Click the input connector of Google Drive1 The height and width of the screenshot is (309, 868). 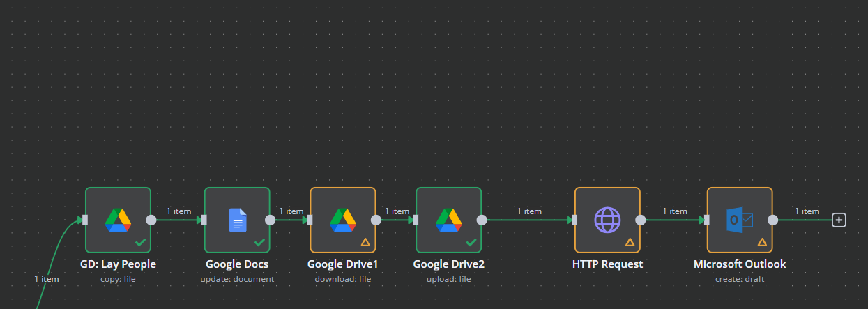310,220
